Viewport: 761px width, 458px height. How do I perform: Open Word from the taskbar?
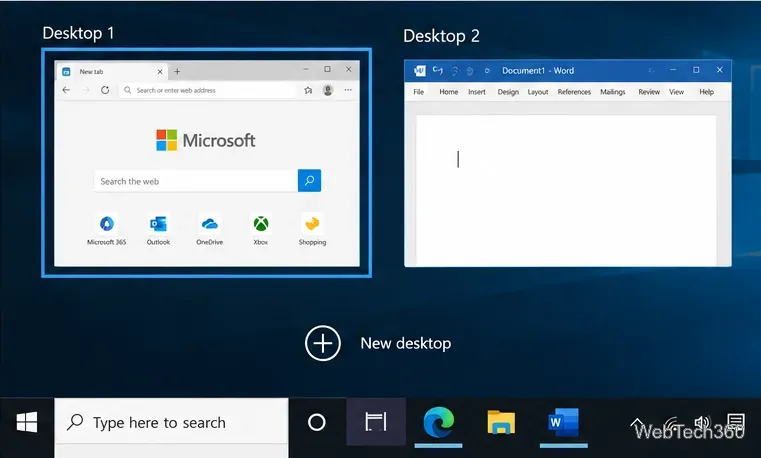pyautogui.click(x=563, y=422)
